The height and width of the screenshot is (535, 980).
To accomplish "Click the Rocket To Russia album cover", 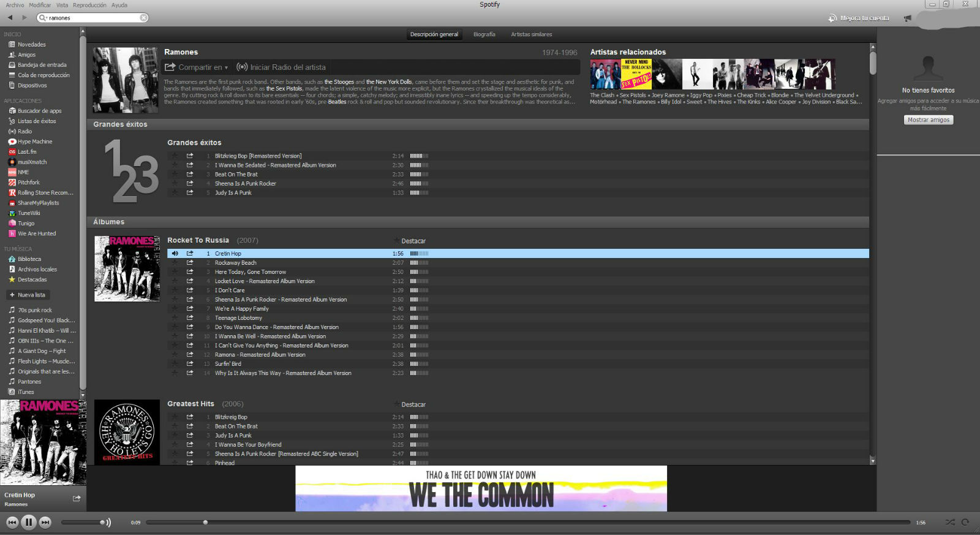I will 127,268.
